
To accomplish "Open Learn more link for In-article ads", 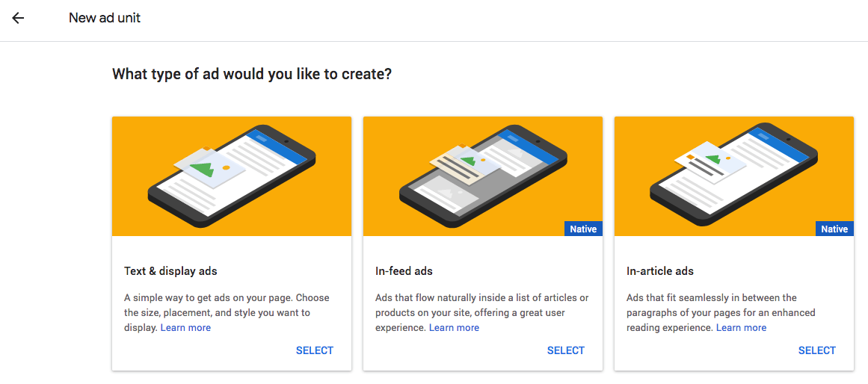I will coord(741,327).
